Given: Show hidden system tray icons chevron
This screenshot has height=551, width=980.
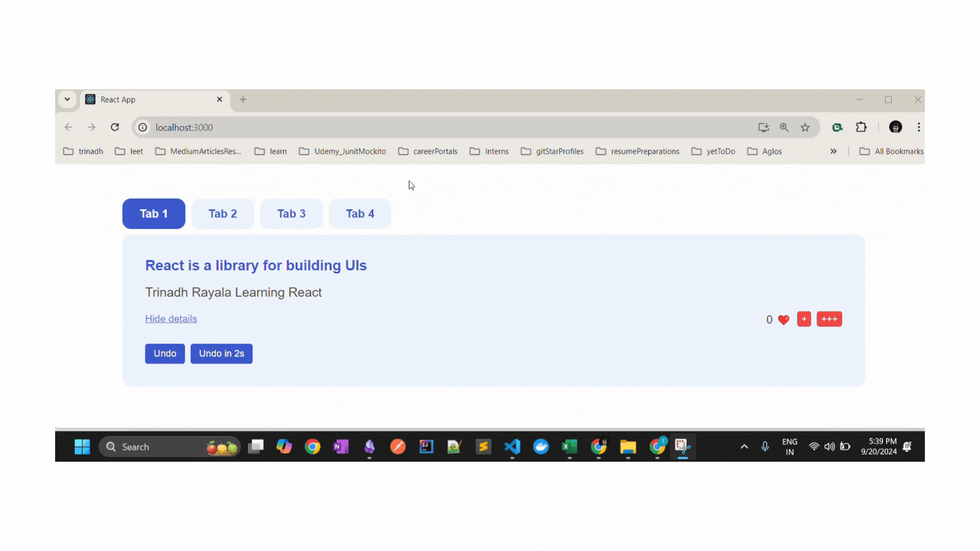Looking at the screenshot, I should 744,447.
